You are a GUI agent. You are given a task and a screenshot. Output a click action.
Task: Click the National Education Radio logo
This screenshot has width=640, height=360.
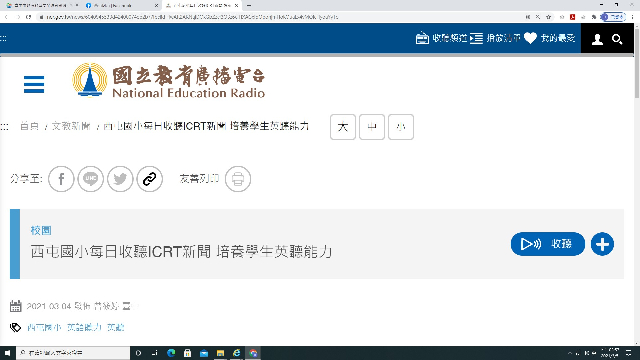(169, 81)
